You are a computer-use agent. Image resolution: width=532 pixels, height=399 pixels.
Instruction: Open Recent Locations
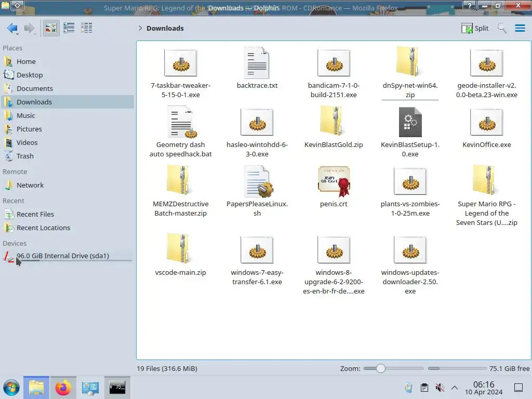[68, 228]
